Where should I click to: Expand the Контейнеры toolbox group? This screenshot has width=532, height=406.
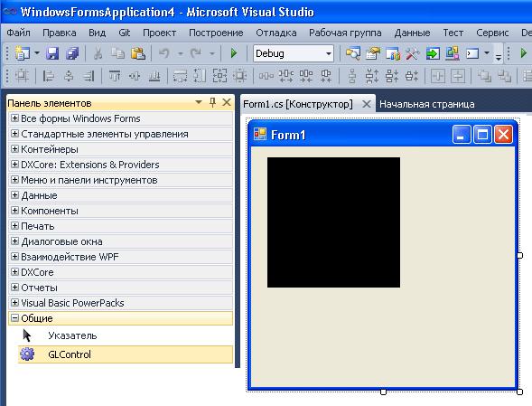[x=14, y=149]
